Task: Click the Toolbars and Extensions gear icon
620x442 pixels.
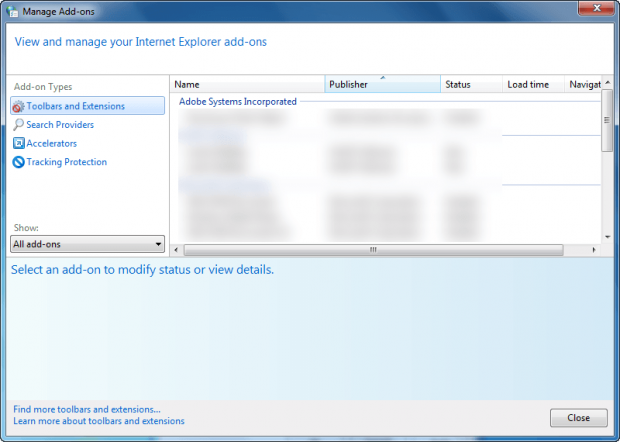Action: [18, 106]
